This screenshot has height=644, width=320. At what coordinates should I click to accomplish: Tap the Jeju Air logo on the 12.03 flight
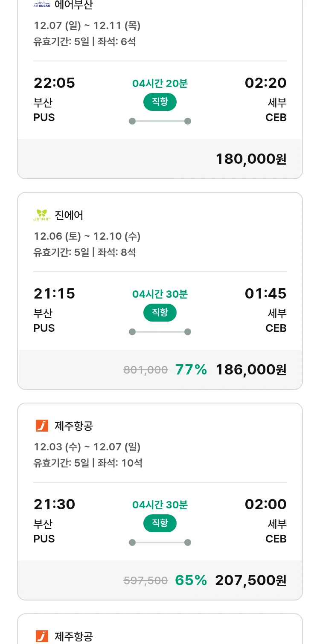coord(42,426)
